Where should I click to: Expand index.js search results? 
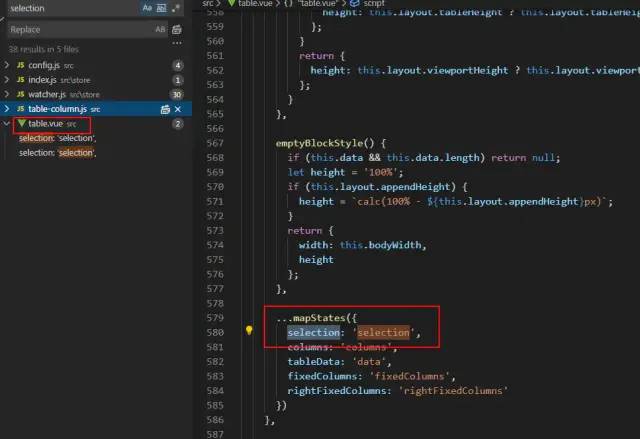tap(7, 79)
